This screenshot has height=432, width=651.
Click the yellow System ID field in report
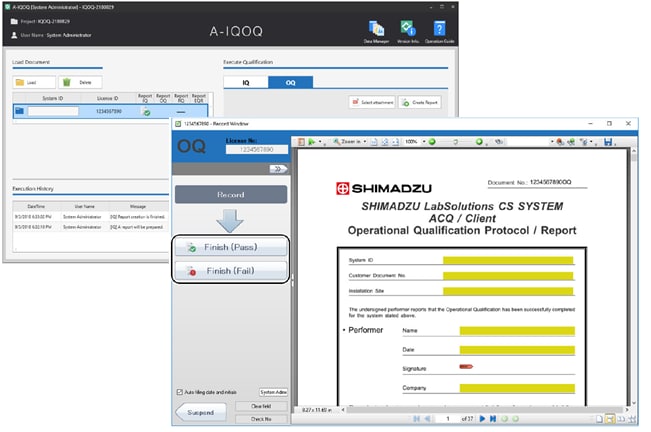point(508,260)
